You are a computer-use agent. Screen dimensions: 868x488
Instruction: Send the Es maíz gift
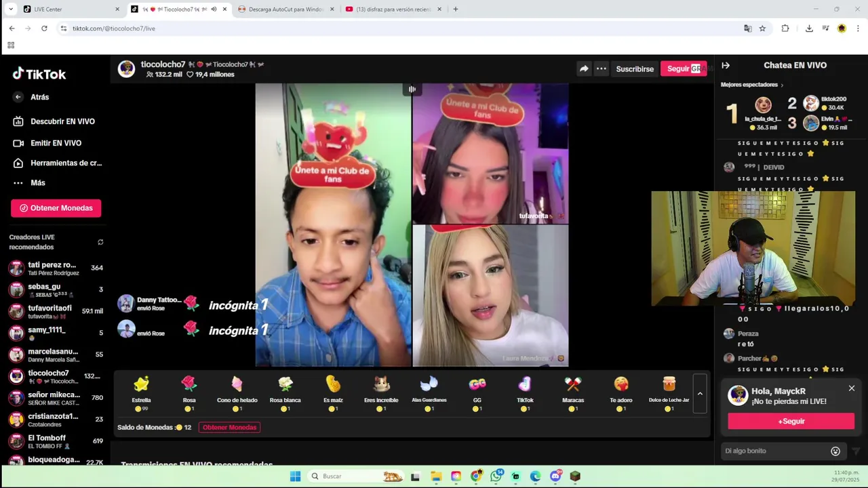click(333, 394)
